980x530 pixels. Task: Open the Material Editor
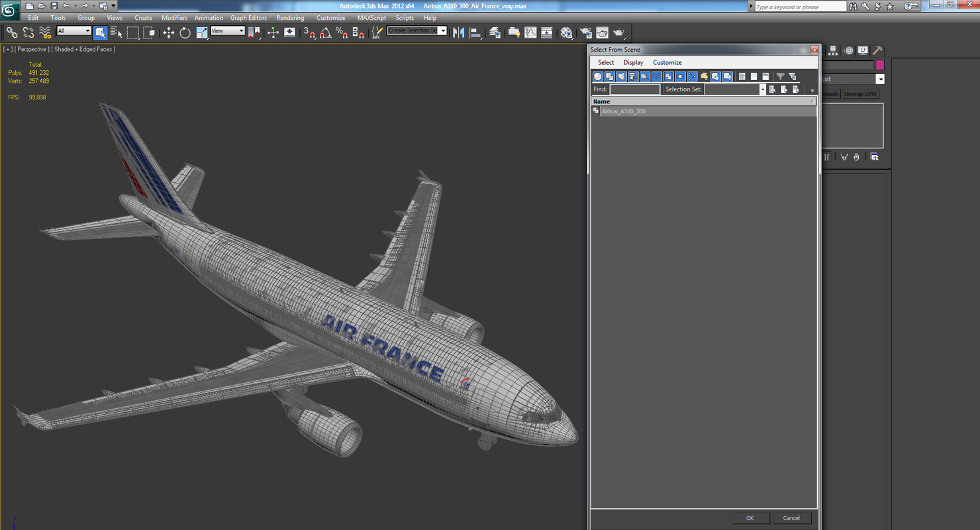point(566,32)
